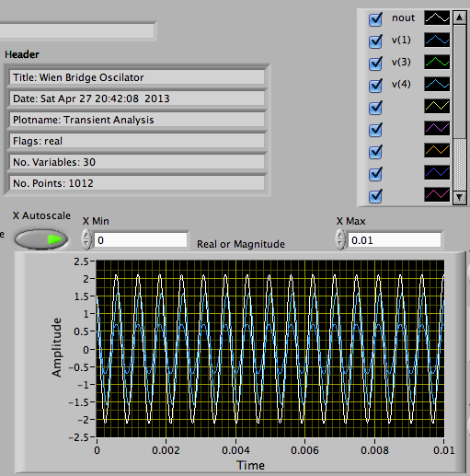The width and height of the screenshot is (470, 476).
Task: Toggle the X Autoscale switch
Action: [x=41, y=239]
